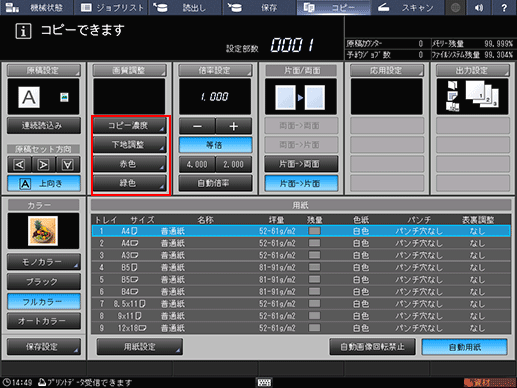Switch to the ジョブリスト tab
517x388 pixels.
[112, 7]
